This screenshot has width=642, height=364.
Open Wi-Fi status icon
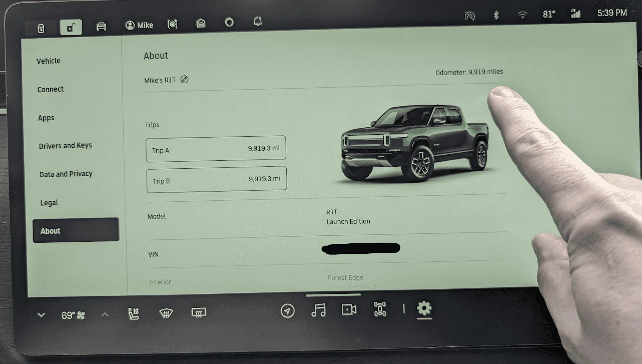(523, 15)
